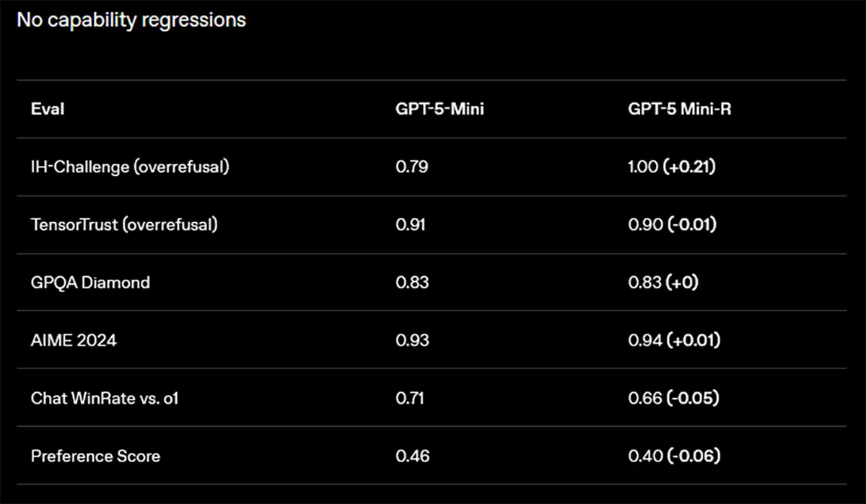Select the 0.66 (-0.05) value
The image size is (866, 504).
(673, 397)
